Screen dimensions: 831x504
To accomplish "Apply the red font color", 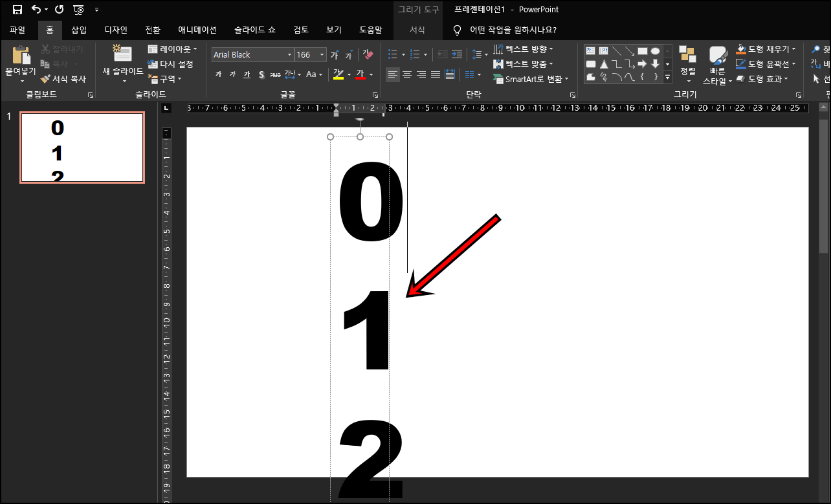I will tap(360, 74).
